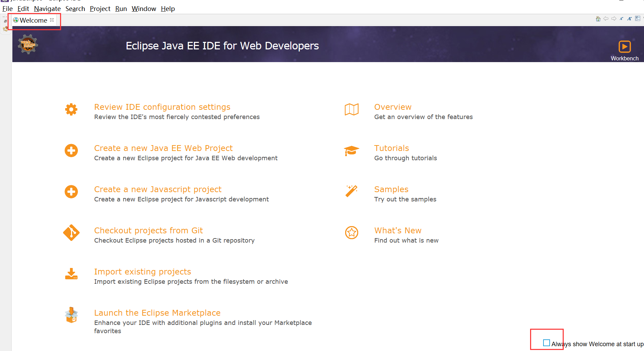This screenshot has height=351, width=644.
Task: Open Checkout projects from Git link
Action: tap(149, 231)
